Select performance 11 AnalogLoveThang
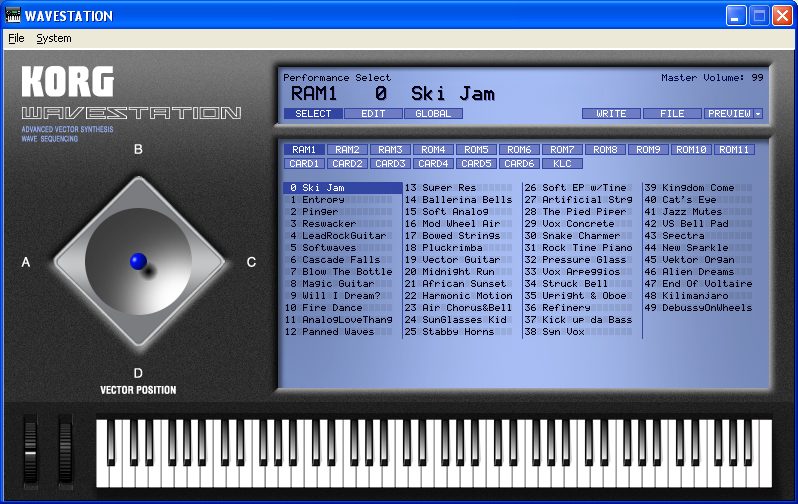The image size is (798, 504). coord(343,320)
